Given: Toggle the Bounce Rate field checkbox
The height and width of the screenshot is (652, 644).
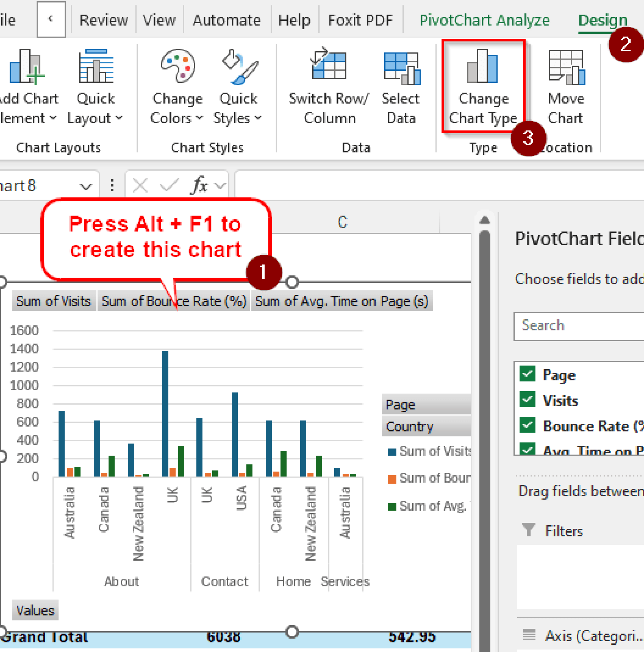Looking at the screenshot, I should [527, 426].
